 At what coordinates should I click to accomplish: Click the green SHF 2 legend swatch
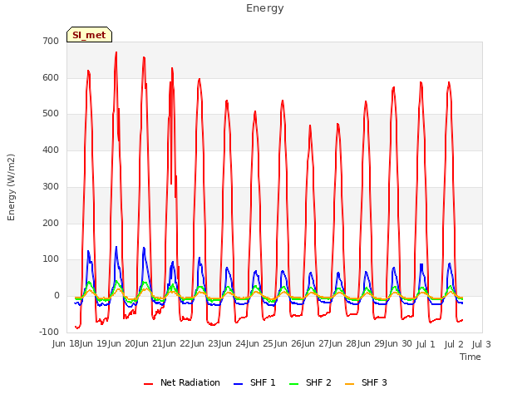click(293, 384)
